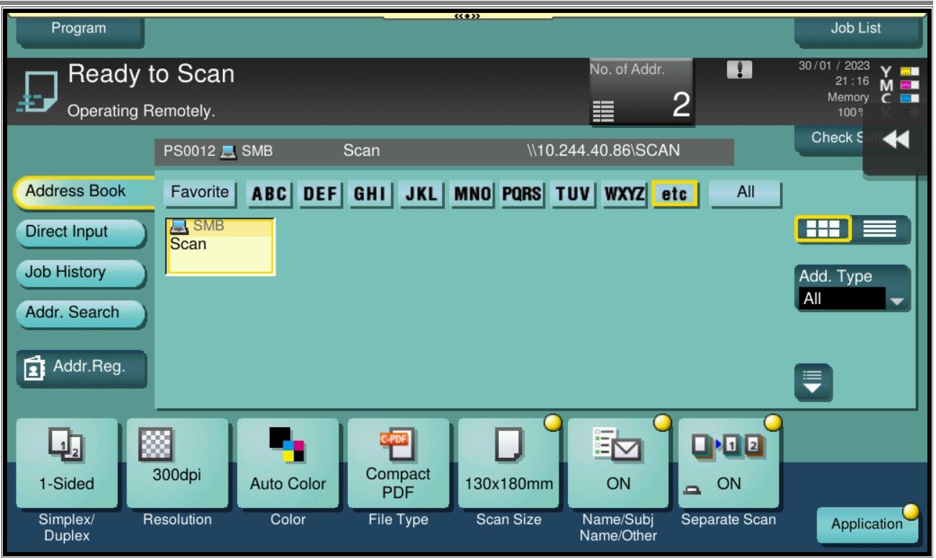Click the scroll-down list button
Image resolution: width=936 pixels, height=560 pixels.
pos(812,382)
